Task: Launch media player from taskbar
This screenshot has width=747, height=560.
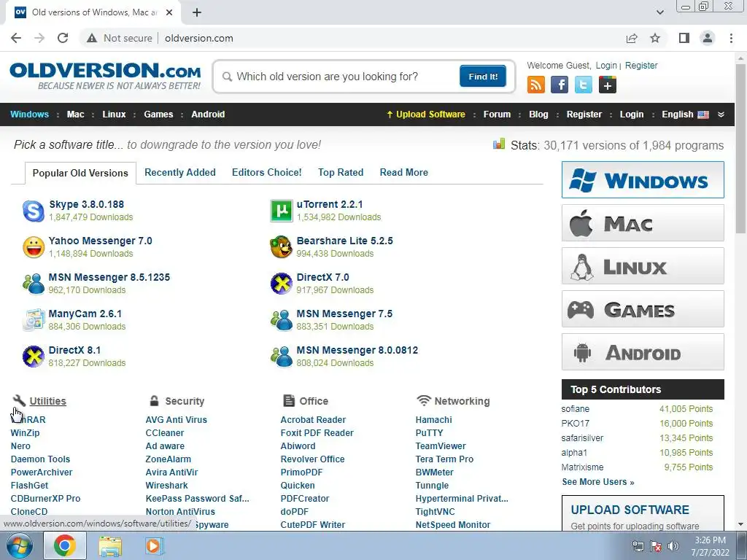Action: pyautogui.click(x=153, y=545)
